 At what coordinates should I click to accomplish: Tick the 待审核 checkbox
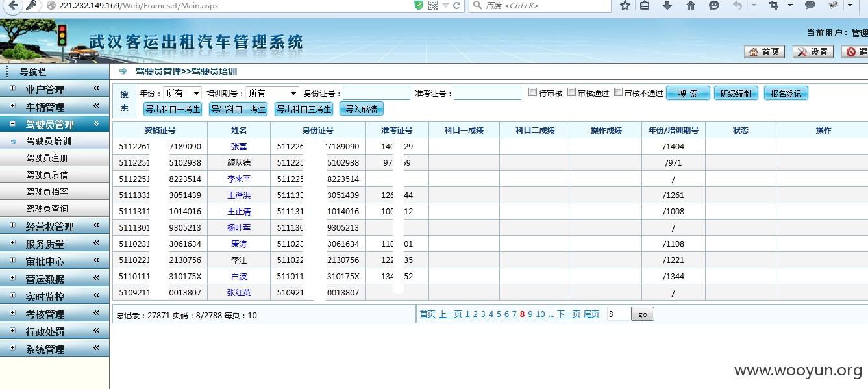[532, 92]
